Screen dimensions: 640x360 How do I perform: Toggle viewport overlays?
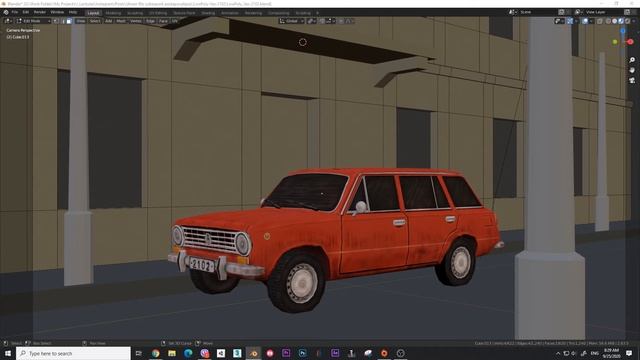(585, 21)
